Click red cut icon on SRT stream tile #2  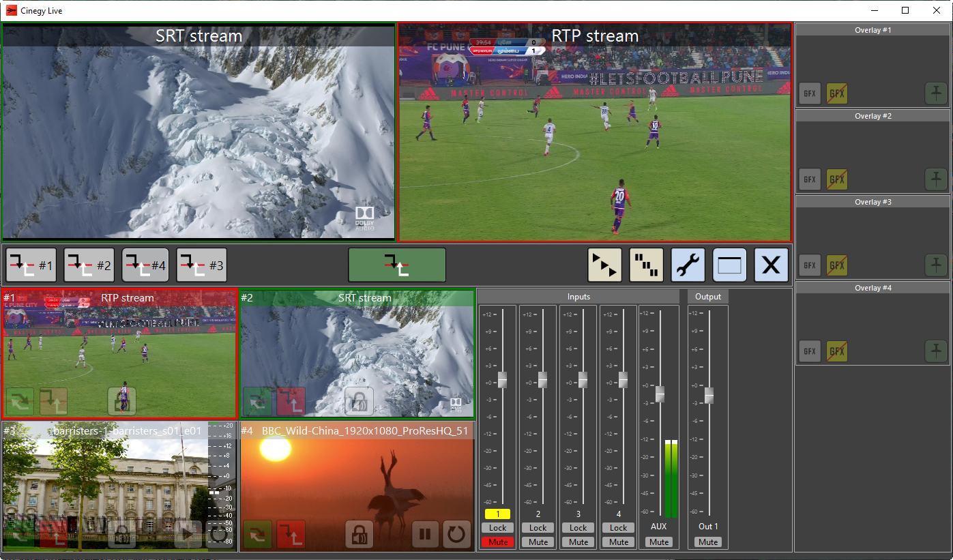(291, 401)
